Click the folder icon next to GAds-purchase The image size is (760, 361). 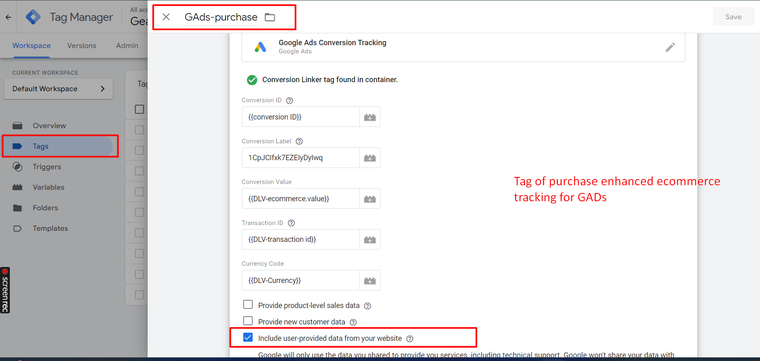tap(270, 17)
